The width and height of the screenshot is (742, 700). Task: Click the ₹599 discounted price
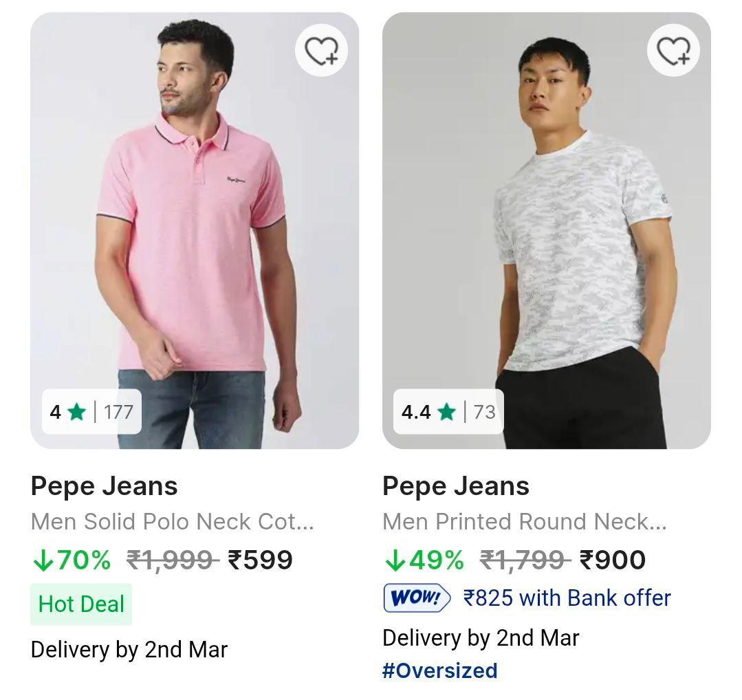[261, 560]
